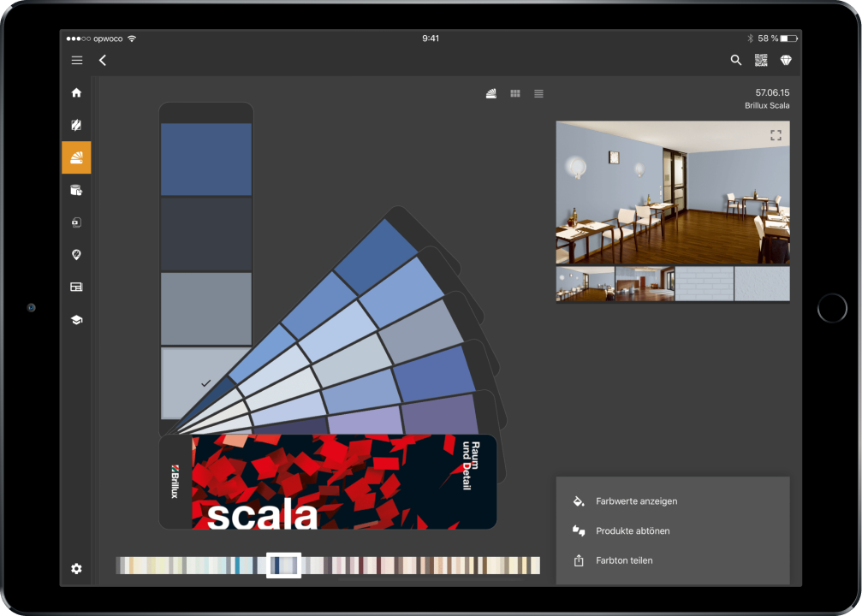Viewport: 862px width, 616px height.
Task: Select the orange color fan sidebar item
Action: click(76, 157)
